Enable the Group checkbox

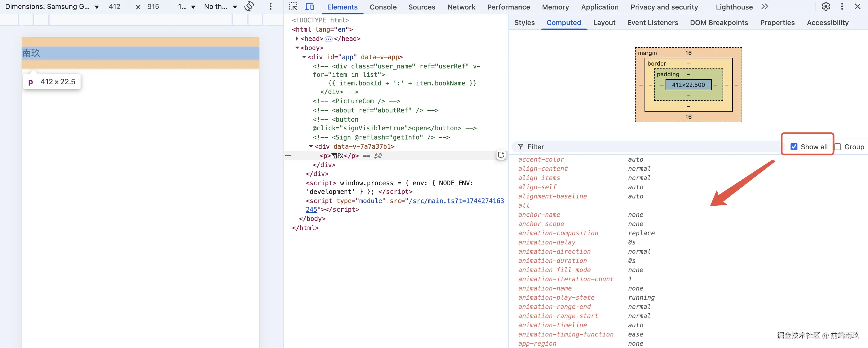pos(838,147)
